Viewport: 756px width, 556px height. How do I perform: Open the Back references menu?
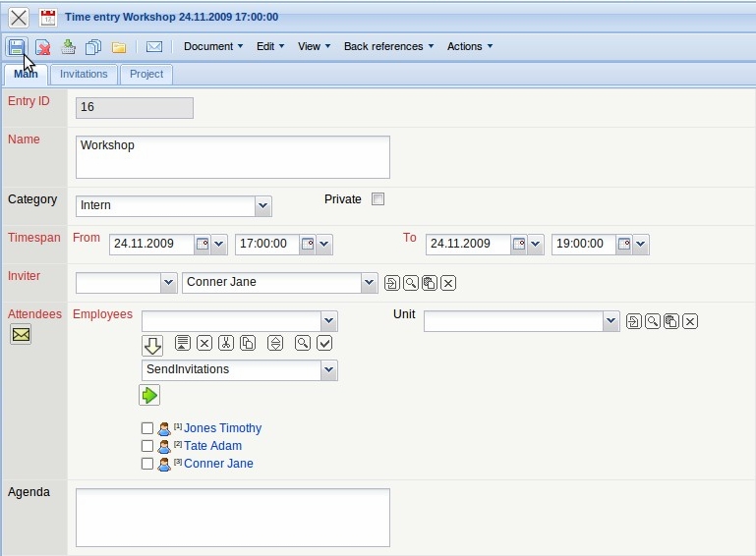(387, 46)
